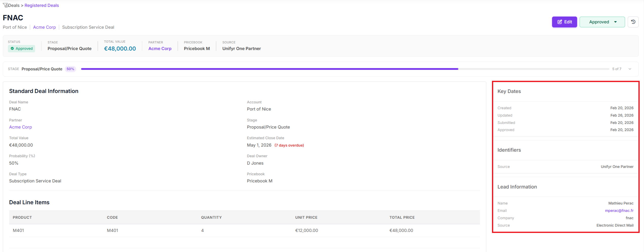Click the history clock icon button

[x=633, y=22]
